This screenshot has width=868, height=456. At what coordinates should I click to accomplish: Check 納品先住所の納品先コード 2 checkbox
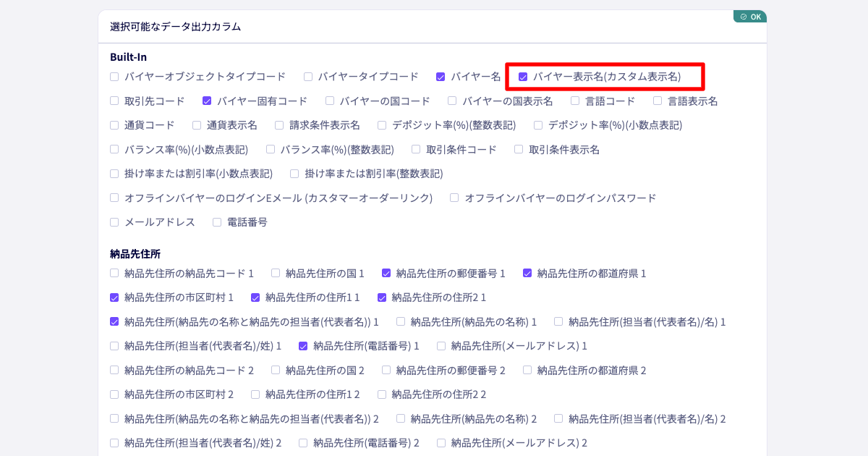[x=114, y=370]
